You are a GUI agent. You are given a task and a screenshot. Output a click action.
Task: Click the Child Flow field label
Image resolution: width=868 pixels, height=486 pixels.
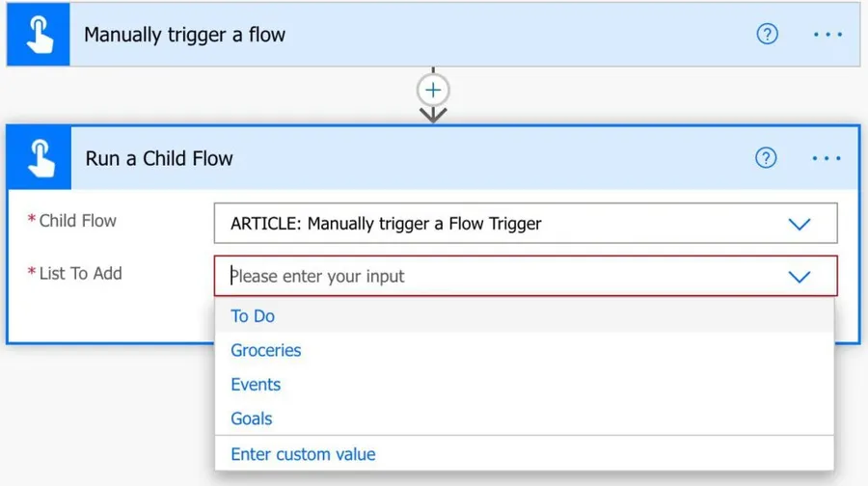(77, 221)
